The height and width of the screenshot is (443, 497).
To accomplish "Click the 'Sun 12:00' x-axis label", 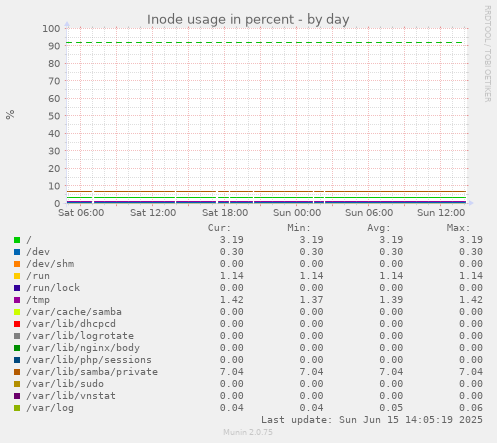I will click(441, 213).
